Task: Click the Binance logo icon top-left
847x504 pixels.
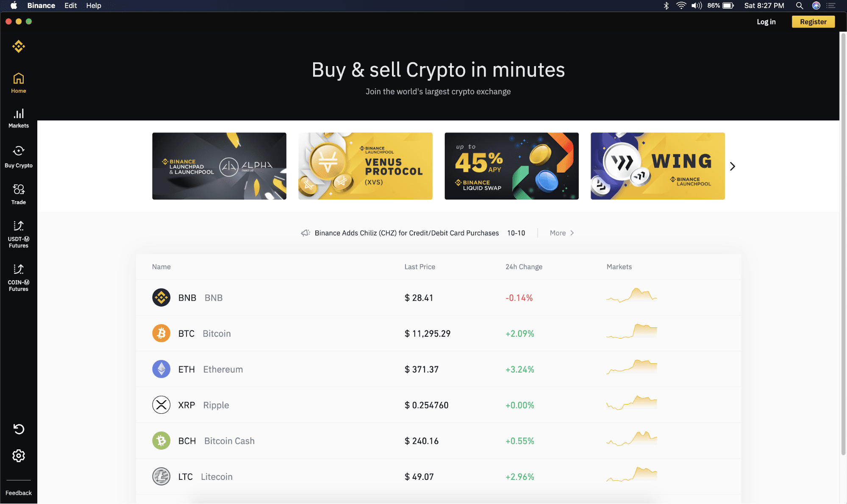Action: click(x=18, y=46)
